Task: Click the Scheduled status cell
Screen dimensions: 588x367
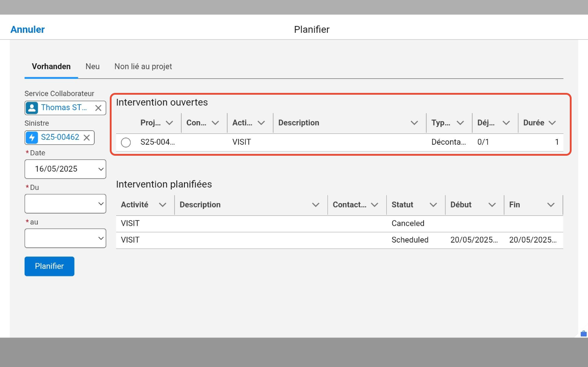Action: [410, 240]
